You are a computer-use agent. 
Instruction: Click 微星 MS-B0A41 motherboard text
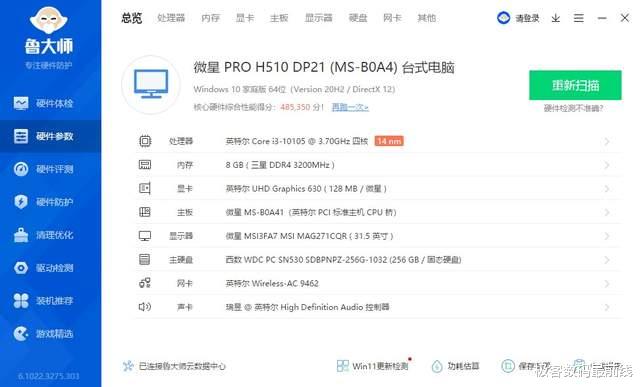pos(311,212)
